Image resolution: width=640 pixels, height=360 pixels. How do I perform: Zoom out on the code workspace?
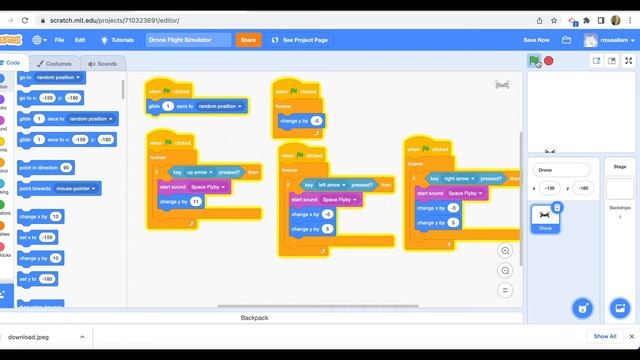coord(505,271)
